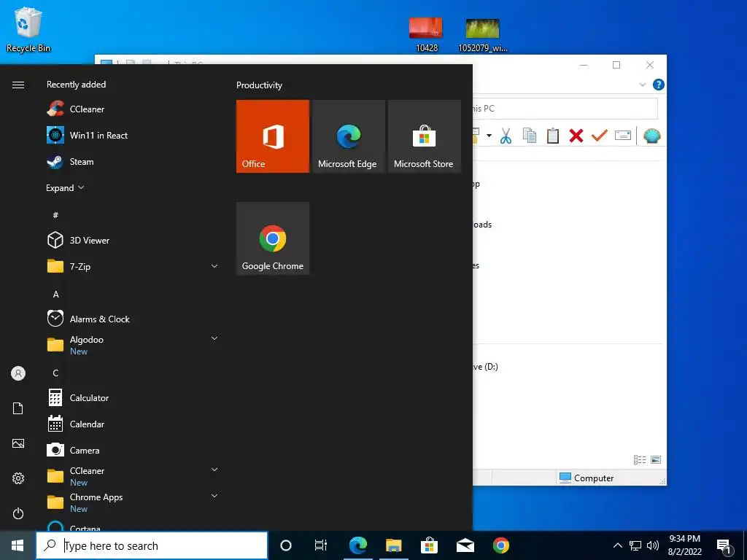747x560 pixels.
Task: Click red X Delete in Explorer
Action: (x=576, y=136)
